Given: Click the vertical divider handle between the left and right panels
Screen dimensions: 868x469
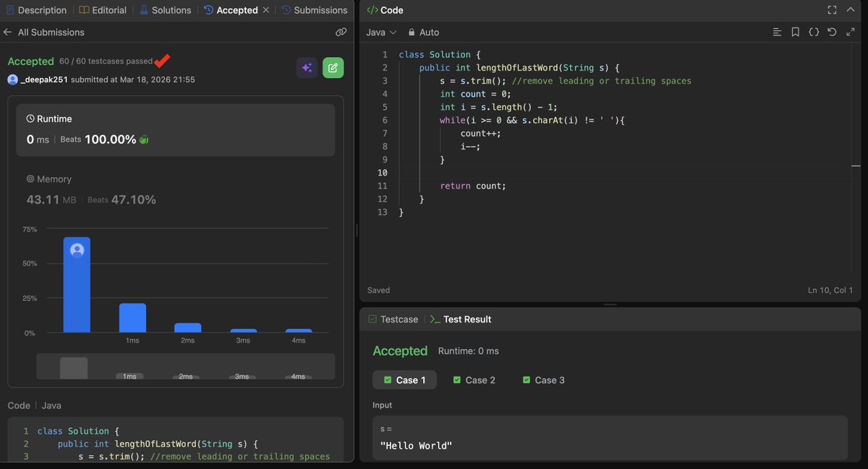Looking at the screenshot, I should (x=357, y=230).
